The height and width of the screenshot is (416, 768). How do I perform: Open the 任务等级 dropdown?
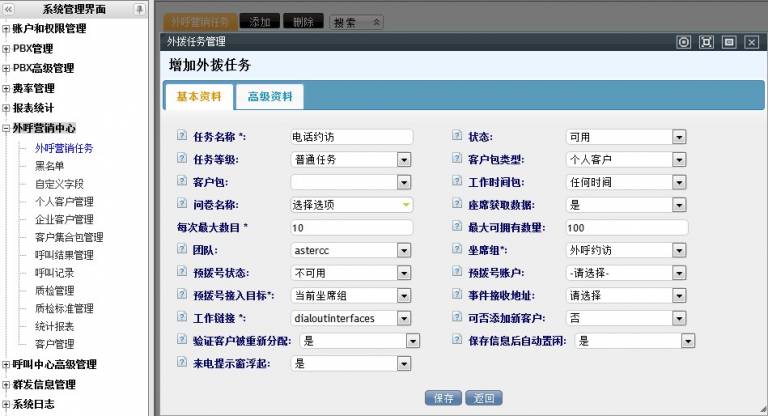tap(403, 160)
